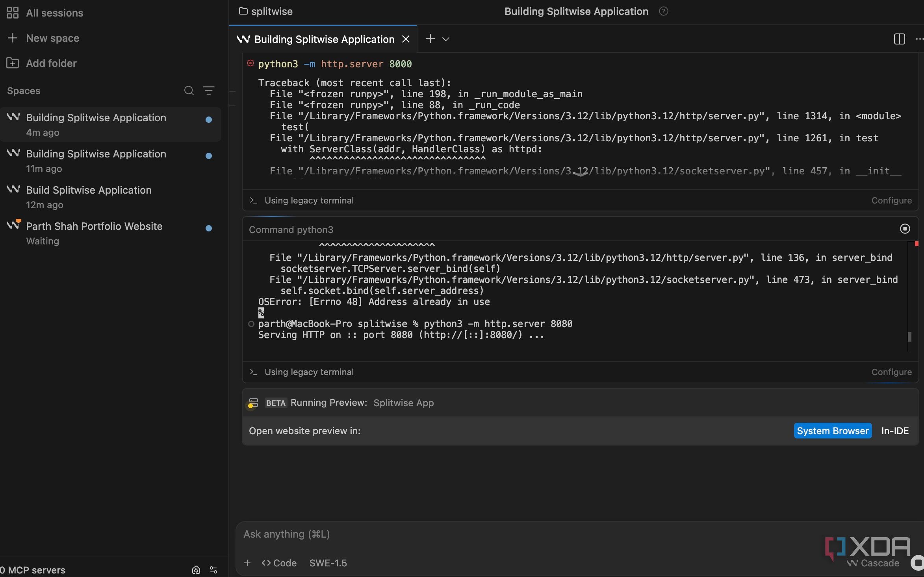The height and width of the screenshot is (577, 924).
Task: Open Parth Shah Portfolio Website session
Action: (110, 233)
